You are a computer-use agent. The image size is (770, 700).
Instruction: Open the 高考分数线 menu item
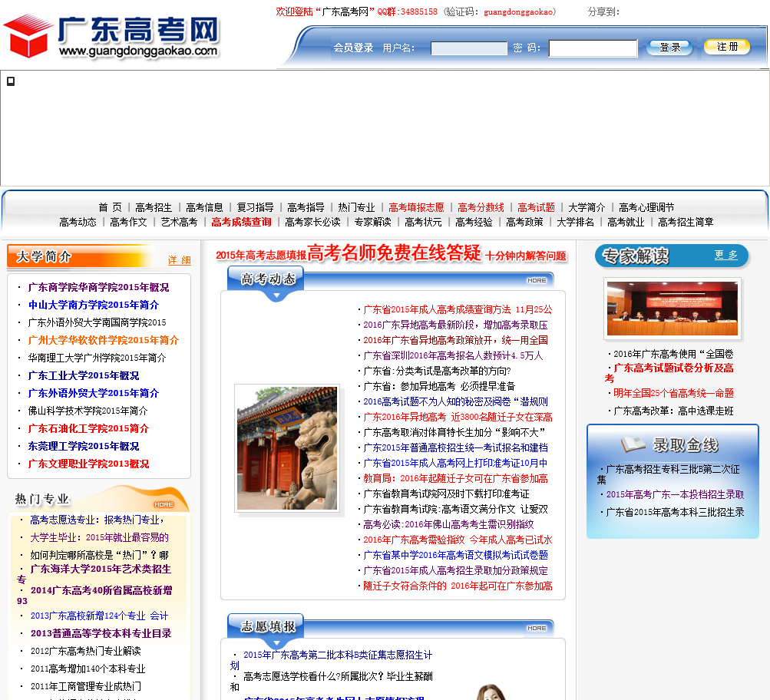(x=481, y=207)
